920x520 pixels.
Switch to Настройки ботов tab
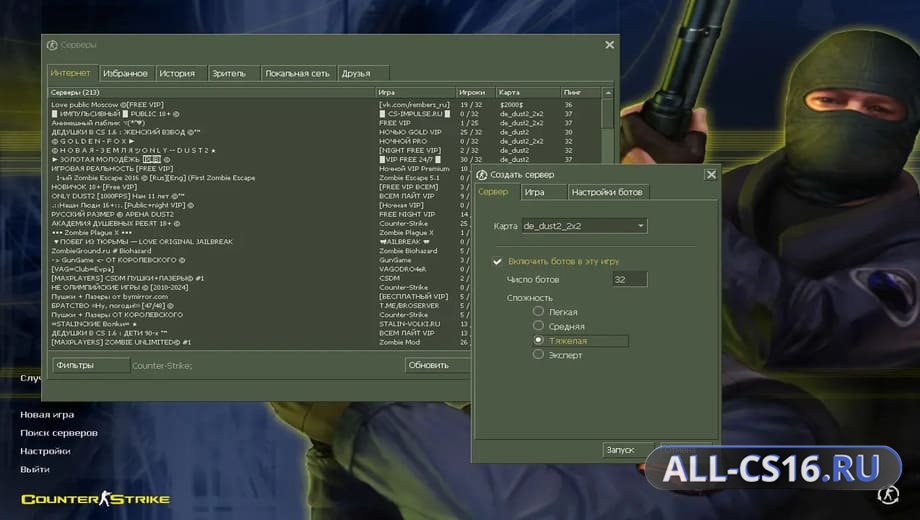click(x=607, y=192)
